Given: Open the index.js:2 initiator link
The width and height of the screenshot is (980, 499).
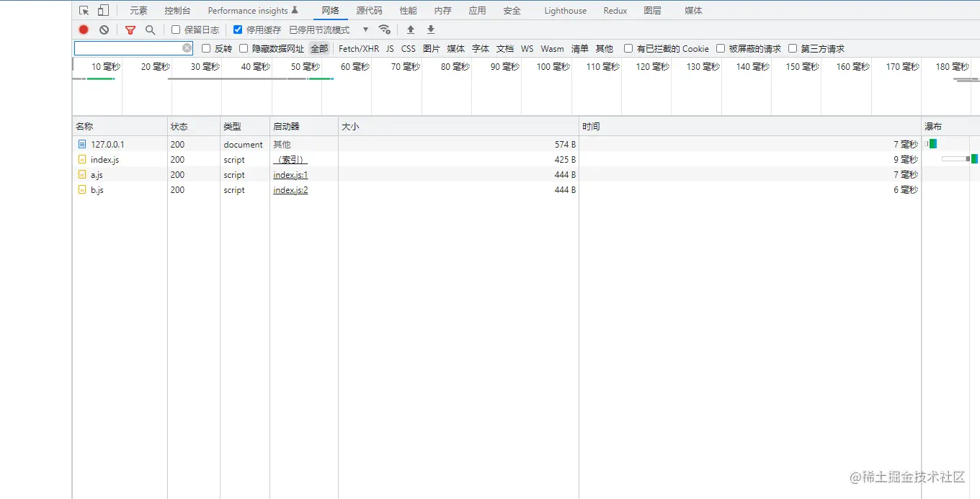Looking at the screenshot, I should [x=290, y=190].
